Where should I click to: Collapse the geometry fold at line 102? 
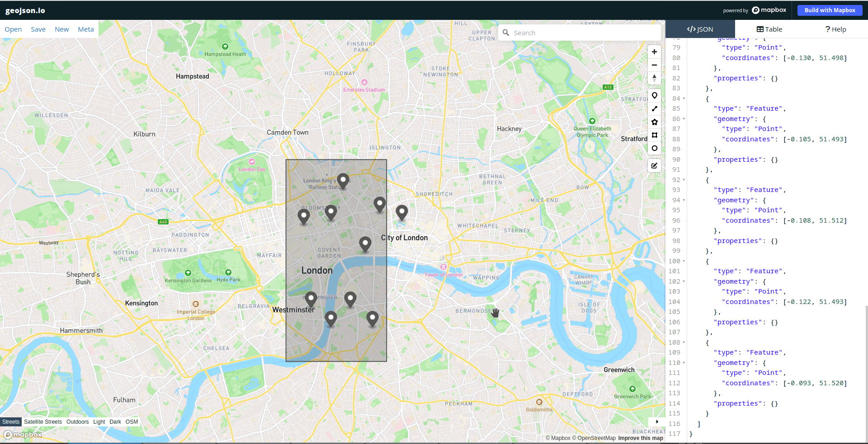tap(684, 281)
